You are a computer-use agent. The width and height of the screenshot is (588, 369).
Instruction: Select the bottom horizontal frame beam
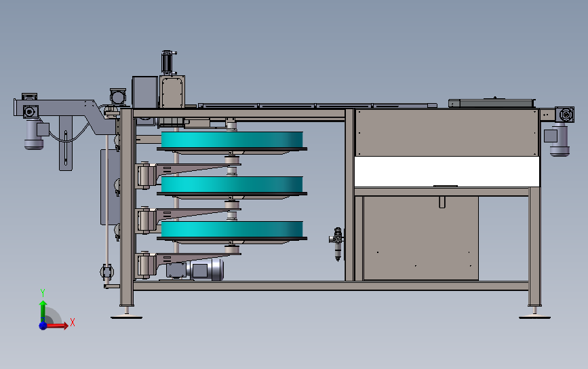point(331,286)
